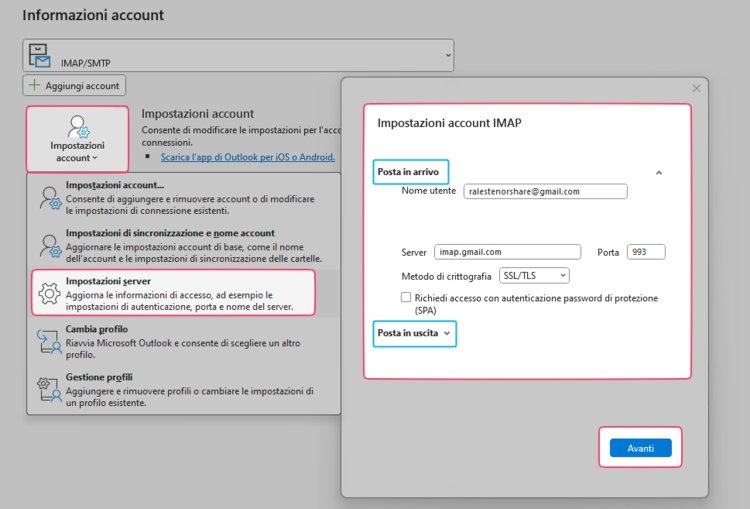Select the Gestione profili menu entry
750x509 pixels.
(184, 389)
